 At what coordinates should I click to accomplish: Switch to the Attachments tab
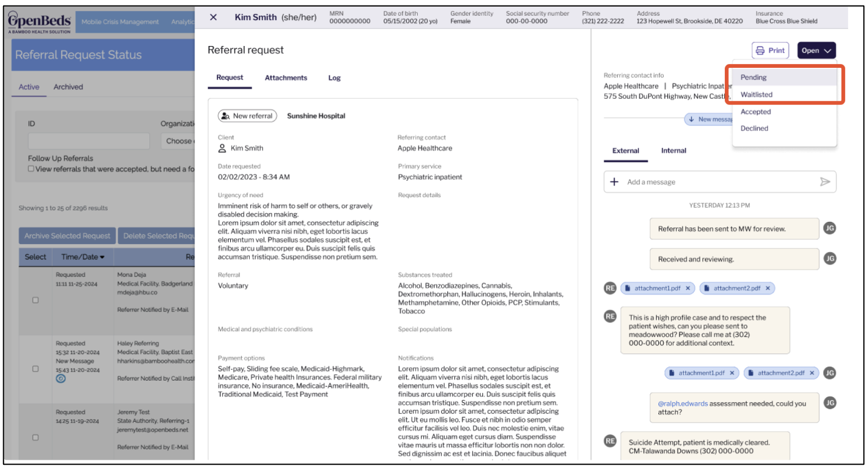(285, 78)
